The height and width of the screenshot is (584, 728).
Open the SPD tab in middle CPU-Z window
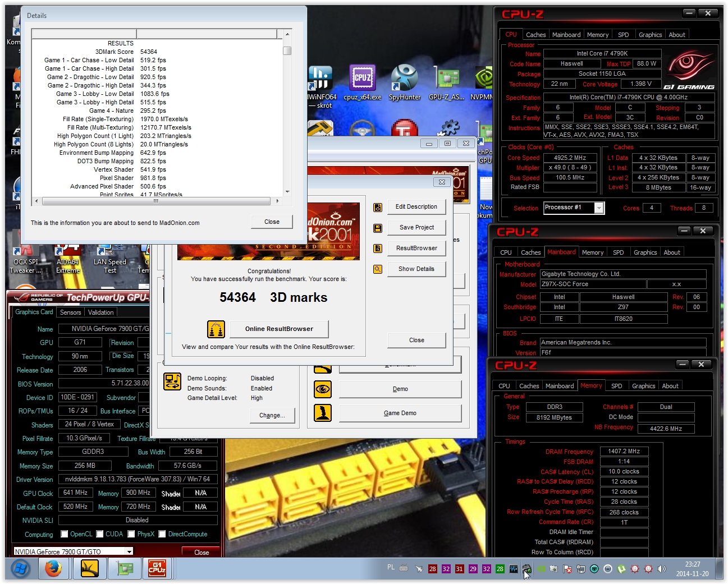click(618, 252)
